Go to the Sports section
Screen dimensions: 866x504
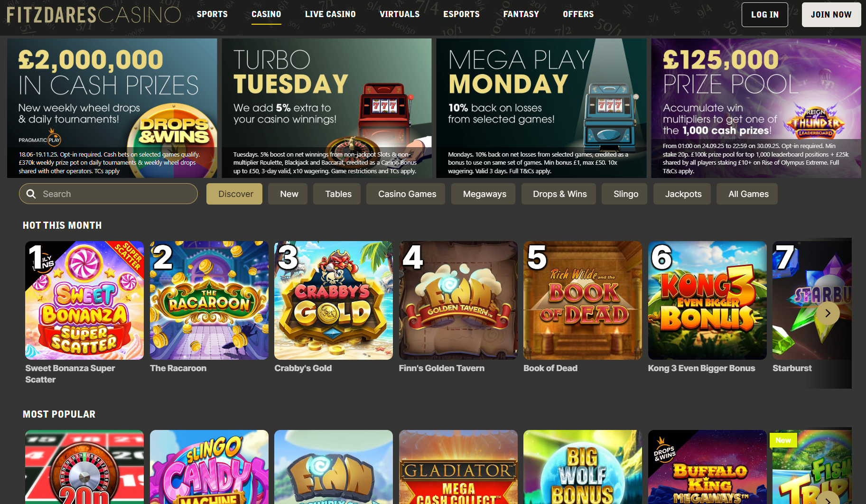point(212,14)
